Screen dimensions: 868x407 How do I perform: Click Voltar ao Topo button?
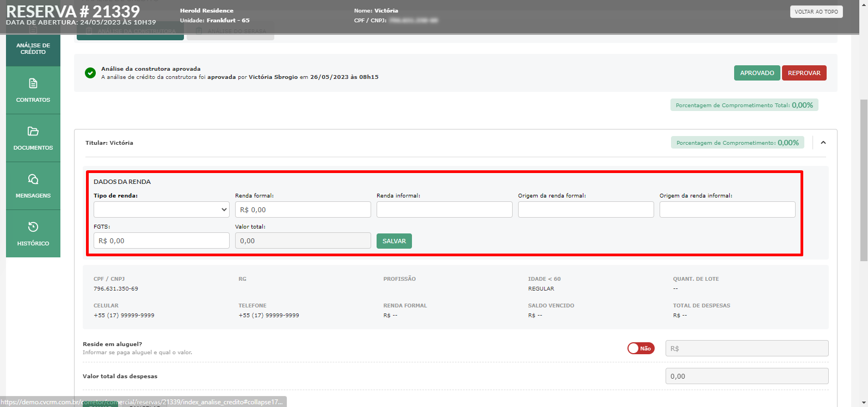tap(816, 11)
